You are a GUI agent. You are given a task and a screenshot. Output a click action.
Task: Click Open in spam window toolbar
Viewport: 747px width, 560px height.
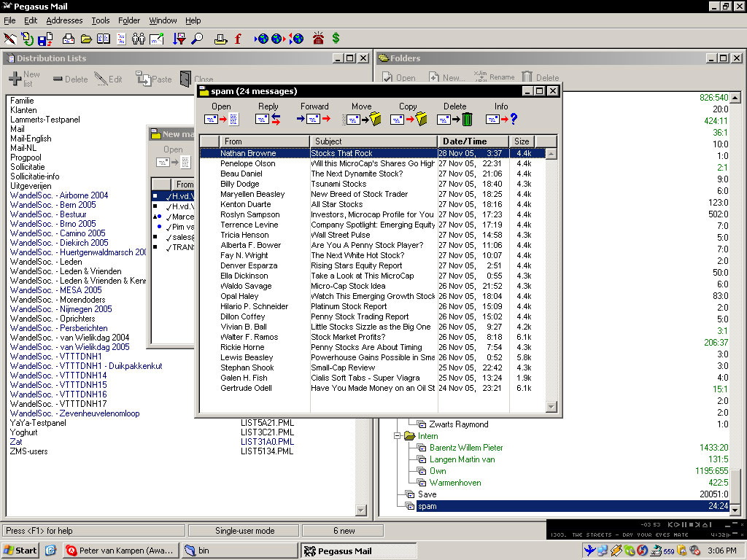(222, 114)
